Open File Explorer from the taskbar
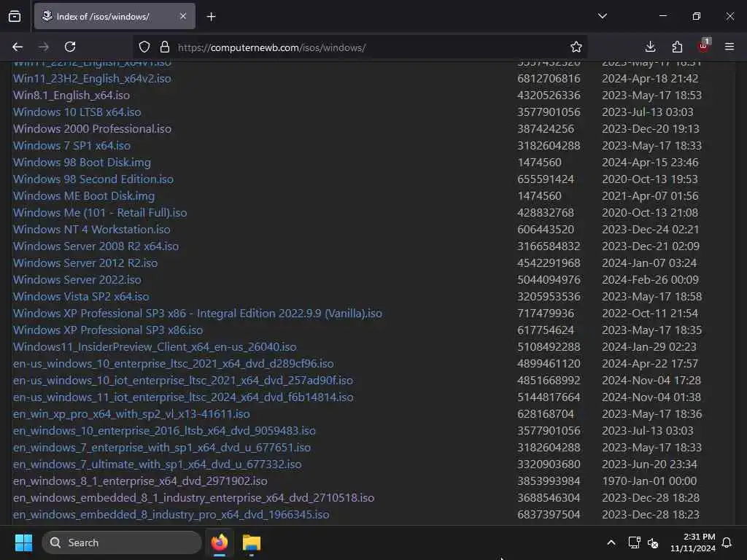Image resolution: width=747 pixels, height=560 pixels. 252,542
